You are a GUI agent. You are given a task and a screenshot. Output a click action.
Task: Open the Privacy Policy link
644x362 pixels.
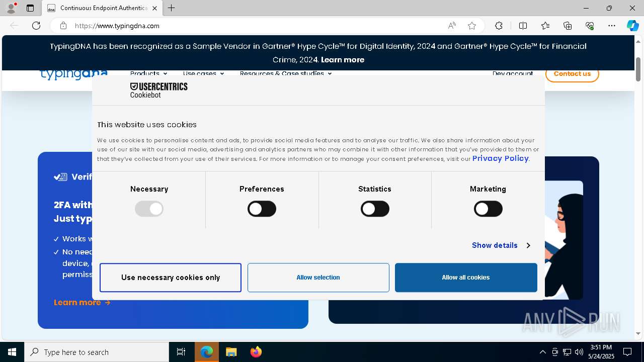[500, 158]
